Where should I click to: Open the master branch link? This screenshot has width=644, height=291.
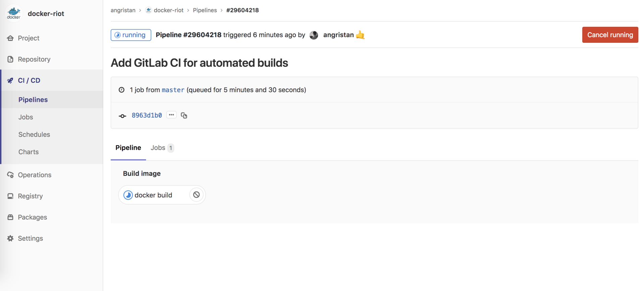click(x=173, y=90)
